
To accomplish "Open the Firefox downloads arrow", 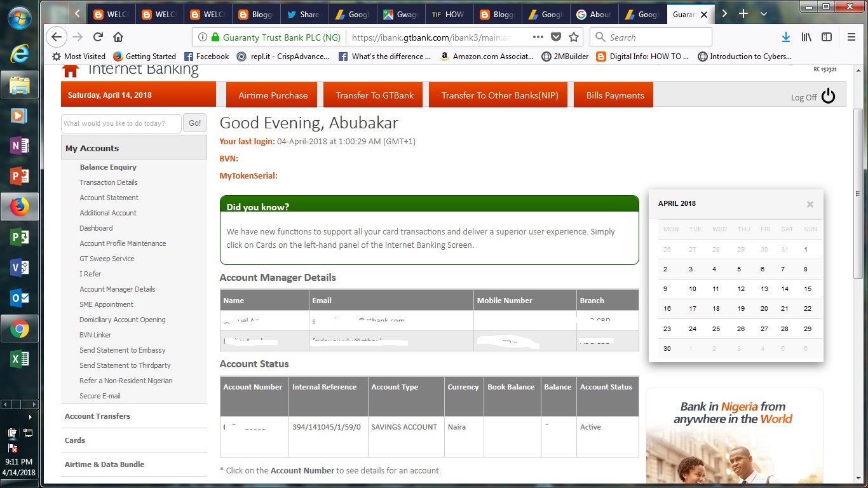I will [x=786, y=37].
